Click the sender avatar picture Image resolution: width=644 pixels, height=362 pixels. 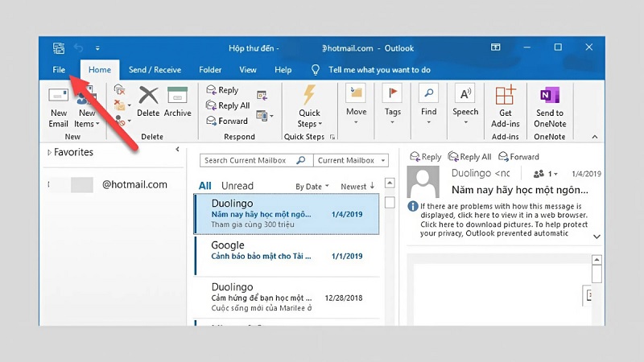pyautogui.click(x=423, y=182)
